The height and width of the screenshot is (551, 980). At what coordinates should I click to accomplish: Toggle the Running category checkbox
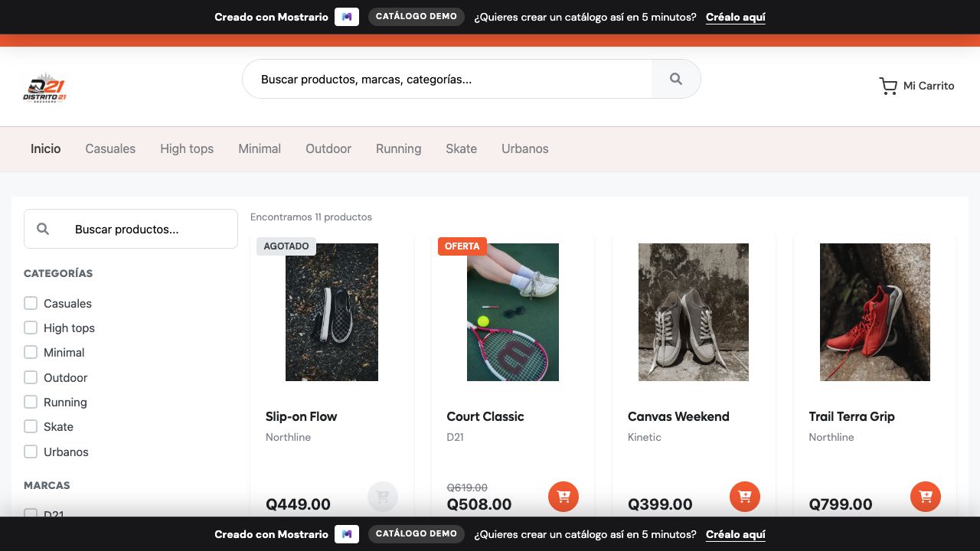tap(31, 402)
